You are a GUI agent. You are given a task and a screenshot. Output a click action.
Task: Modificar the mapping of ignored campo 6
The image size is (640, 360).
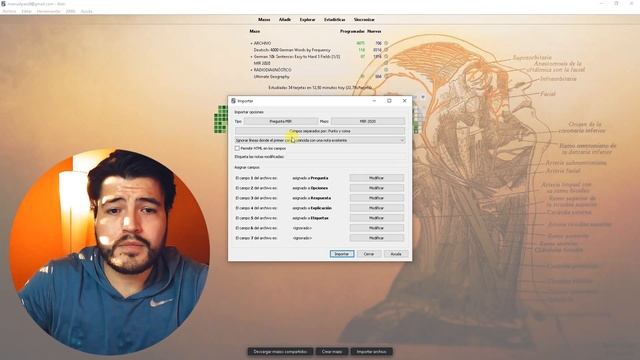[376, 228]
